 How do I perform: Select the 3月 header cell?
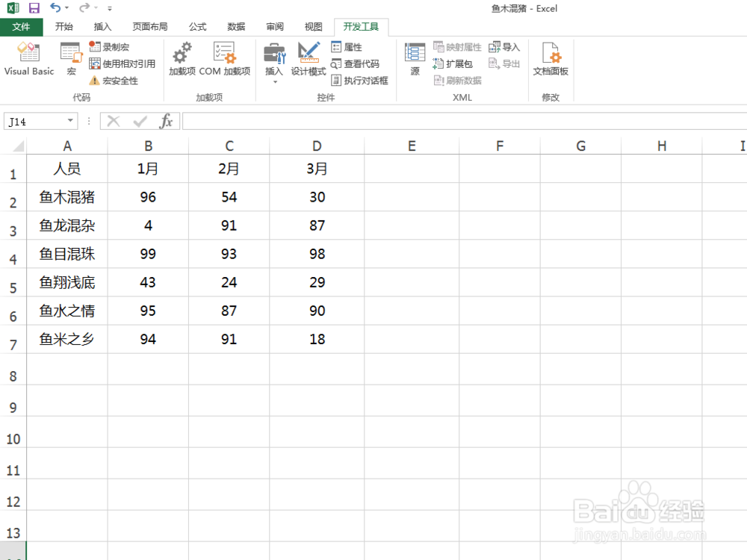pyautogui.click(x=317, y=169)
